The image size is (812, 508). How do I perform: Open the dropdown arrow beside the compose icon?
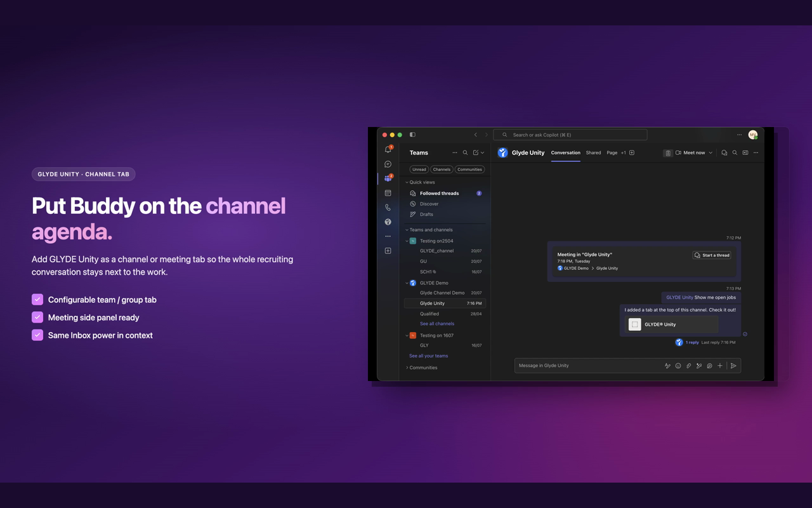coord(483,153)
